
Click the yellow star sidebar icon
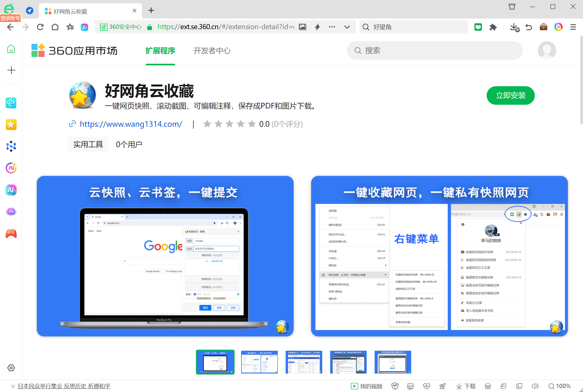tap(11, 125)
